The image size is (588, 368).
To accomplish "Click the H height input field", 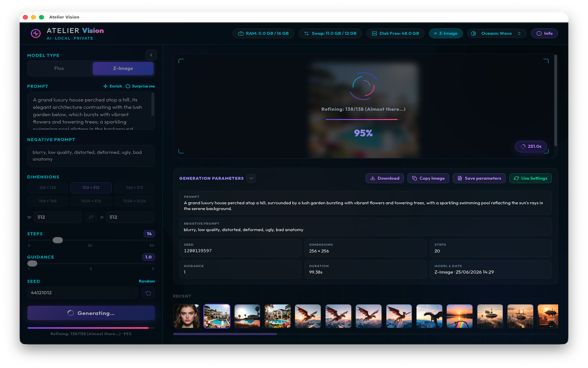I will 130,217.
